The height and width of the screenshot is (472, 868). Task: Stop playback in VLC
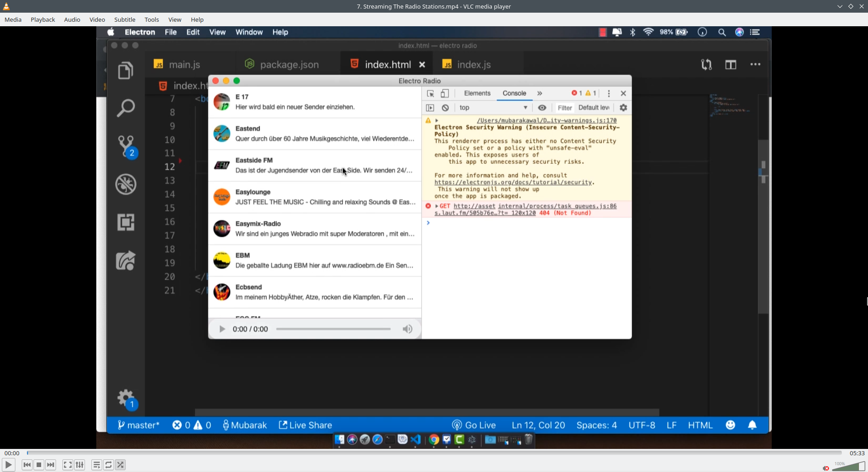point(39,465)
